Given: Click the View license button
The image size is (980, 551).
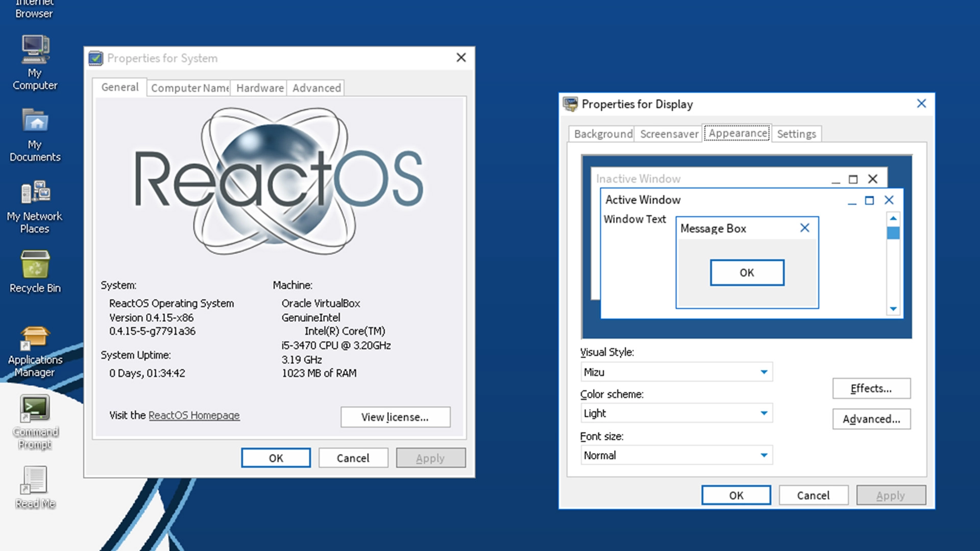Looking at the screenshot, I should point(395,417).
